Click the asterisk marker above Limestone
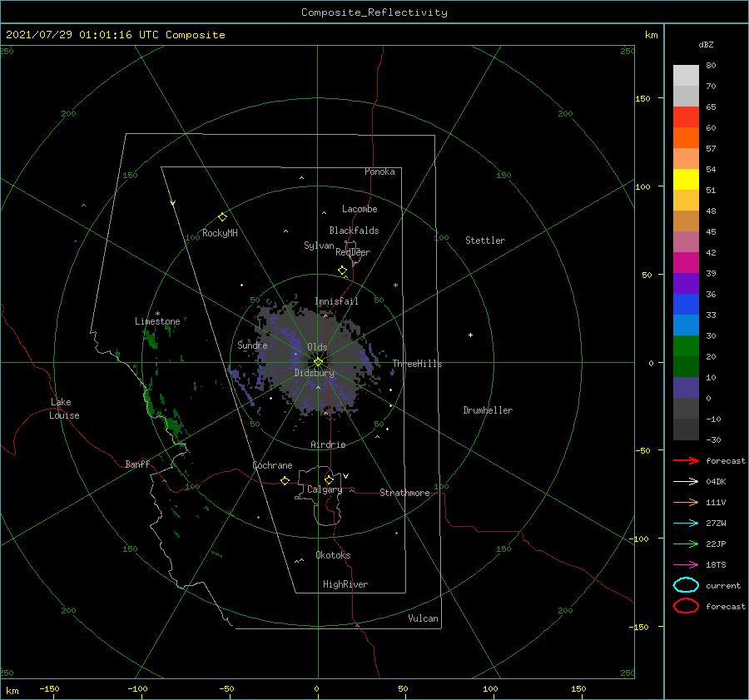749x700 pixels. click(x=157, y=314)
